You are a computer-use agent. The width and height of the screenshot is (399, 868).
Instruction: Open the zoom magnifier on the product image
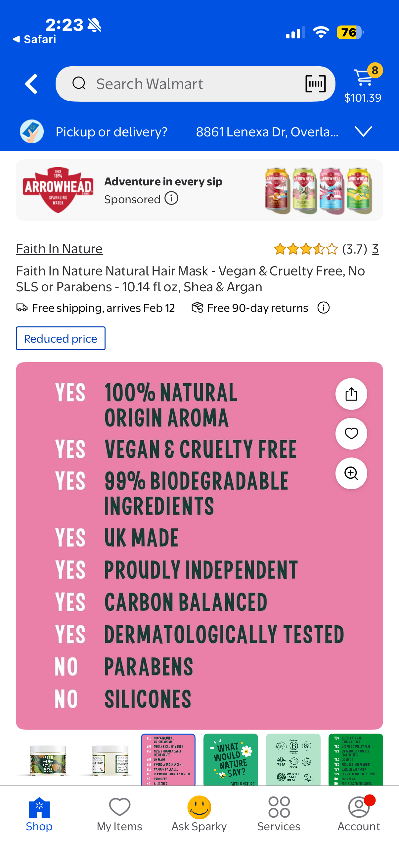click(x=351, y=473)
